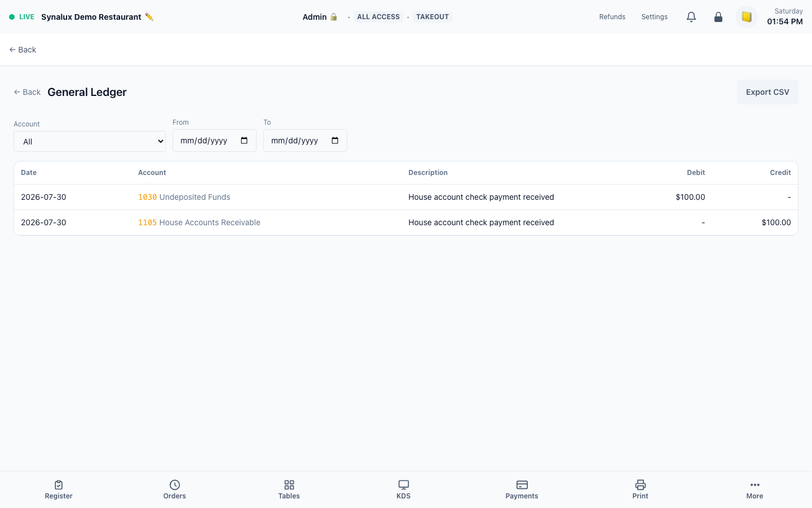Expand the Account filter dropdown

click(90, 142)
